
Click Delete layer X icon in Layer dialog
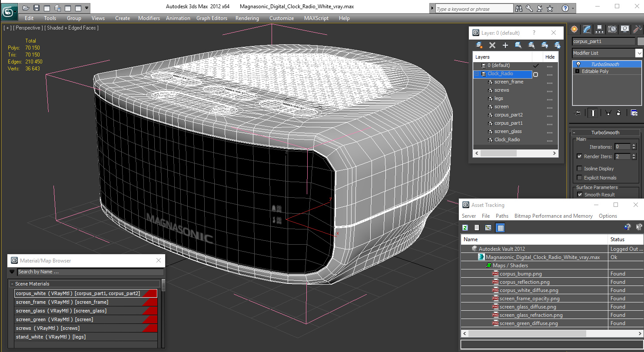click(x=492, y=45)
